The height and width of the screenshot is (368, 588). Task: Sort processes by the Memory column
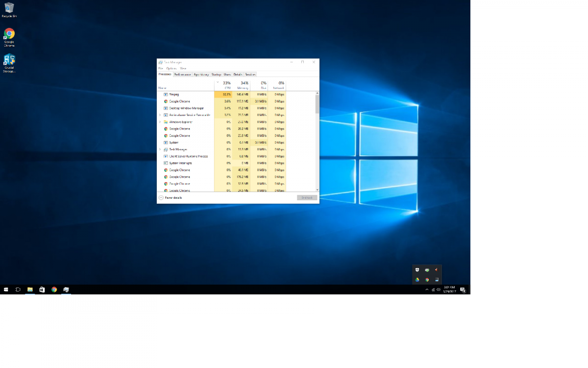click(244, 85)
